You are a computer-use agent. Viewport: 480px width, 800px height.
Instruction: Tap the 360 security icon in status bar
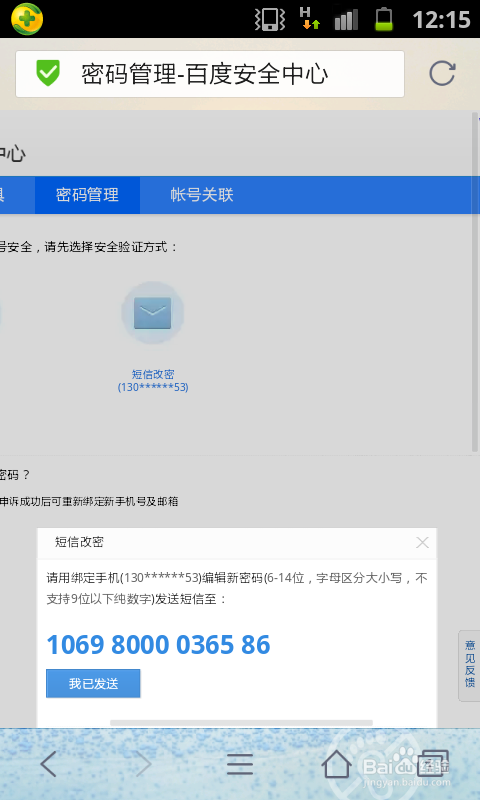27,19
